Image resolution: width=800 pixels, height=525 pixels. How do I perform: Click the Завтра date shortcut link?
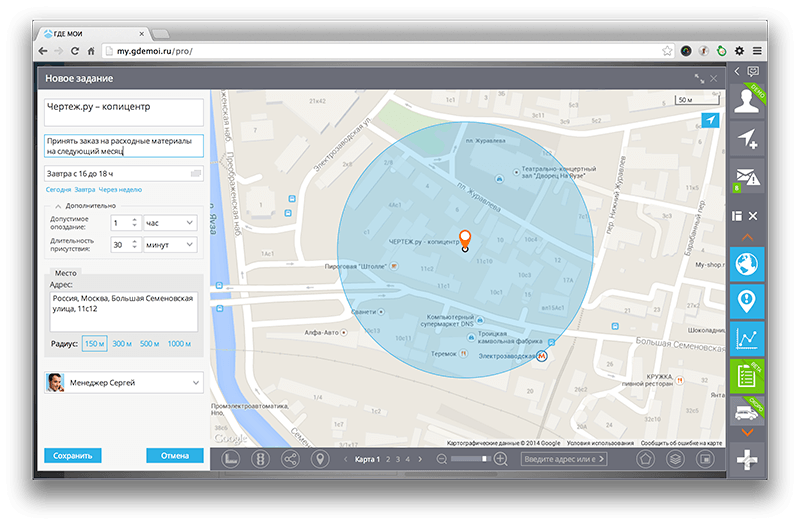(x=85, y=190)
